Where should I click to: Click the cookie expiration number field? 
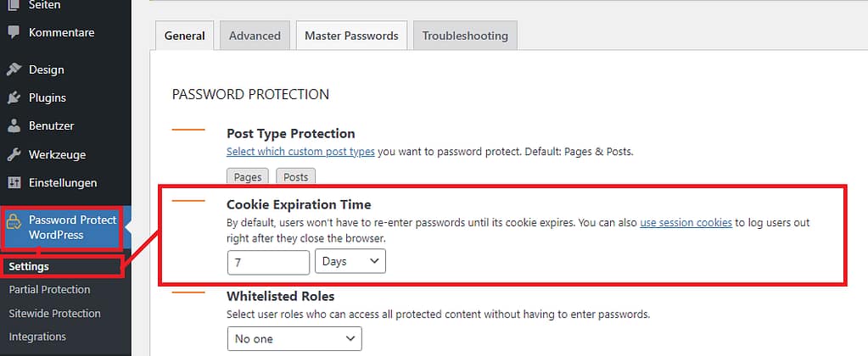pyautogui.click(x=268, y=262)
